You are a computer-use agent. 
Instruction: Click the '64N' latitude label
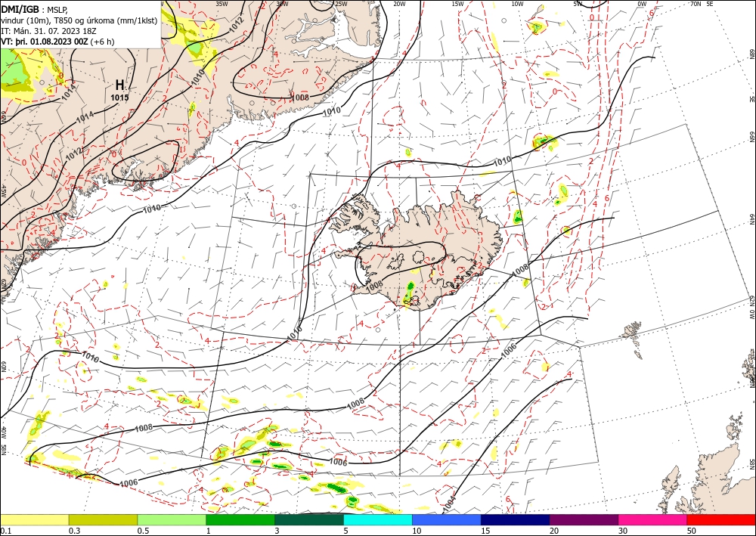(x=752, y=218)
